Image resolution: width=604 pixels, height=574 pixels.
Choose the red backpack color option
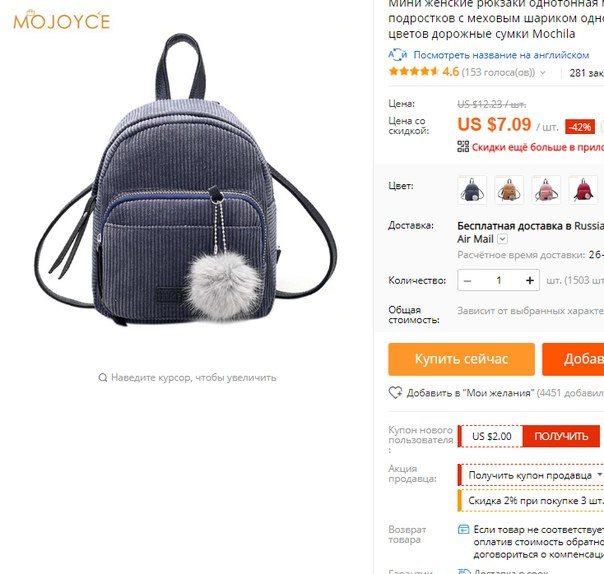[583, 190]
